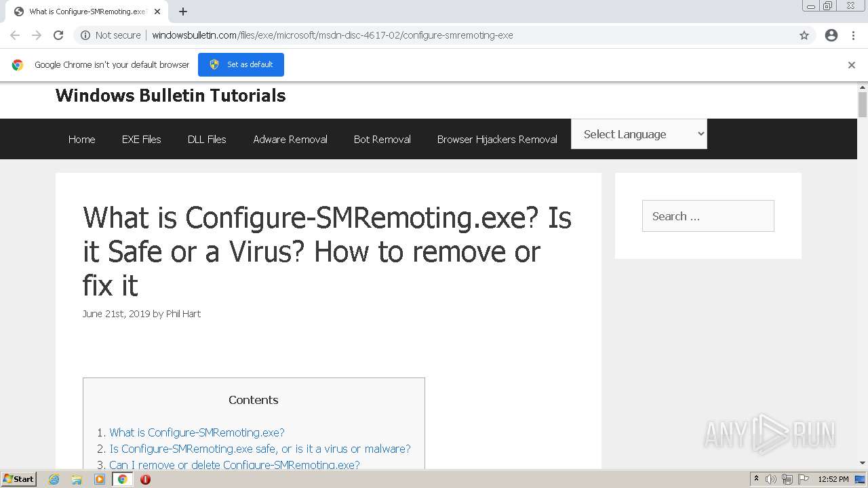
Task: Open the volume speaker tray icon
Action: 771,479
